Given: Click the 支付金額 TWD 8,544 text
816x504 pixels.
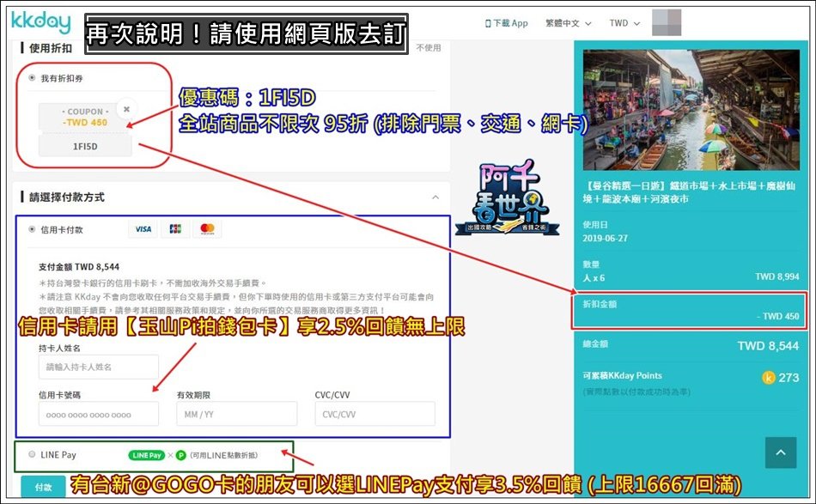Looking at the screenshot, I should (79, 267).
